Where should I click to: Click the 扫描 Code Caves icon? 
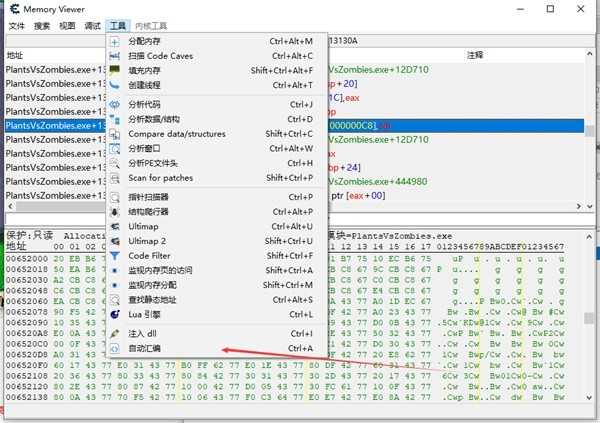click(x=116, y=56)
